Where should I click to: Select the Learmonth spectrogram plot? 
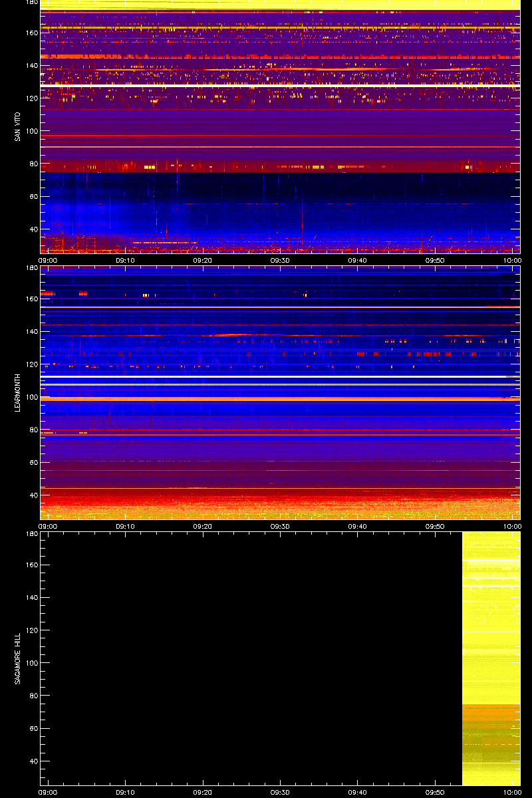click(280, 392)
